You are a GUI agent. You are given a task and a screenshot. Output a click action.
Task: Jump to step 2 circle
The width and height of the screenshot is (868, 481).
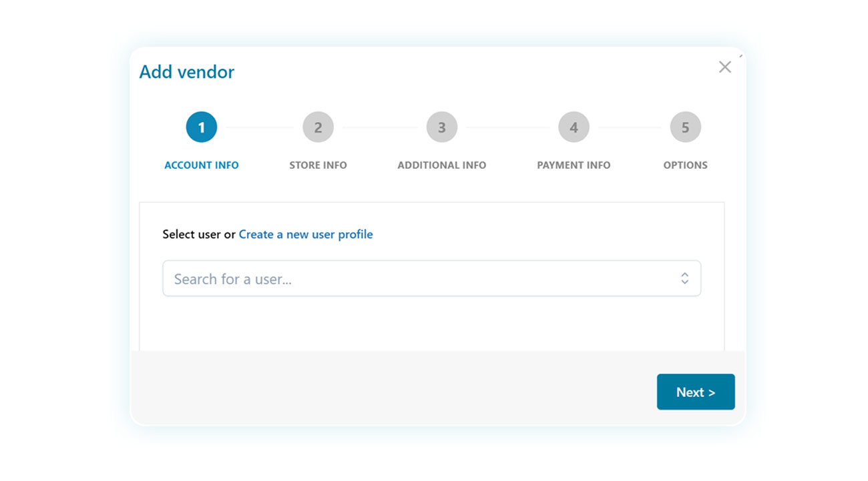tap(318, 127)
